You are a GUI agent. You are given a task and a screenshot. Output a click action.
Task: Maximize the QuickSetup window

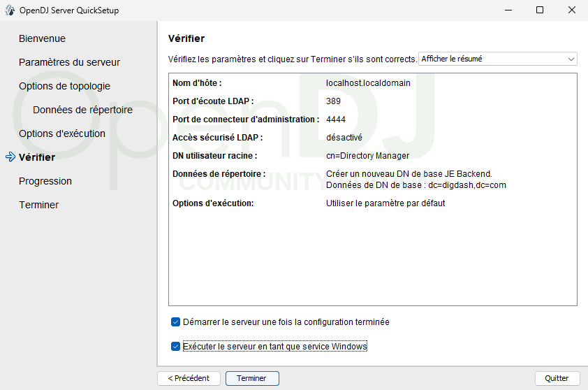pyautogui.click(x=540, y=10)
